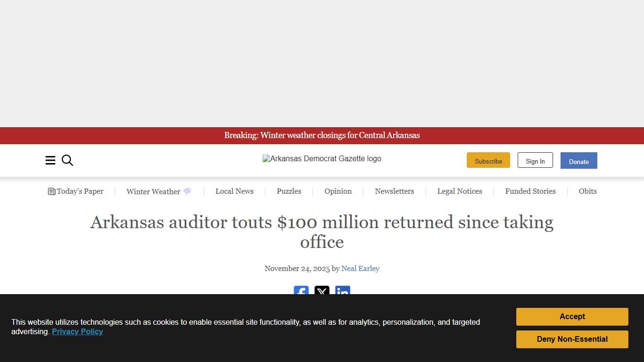
Task: Share the article on X
Action: pos(322,292)
